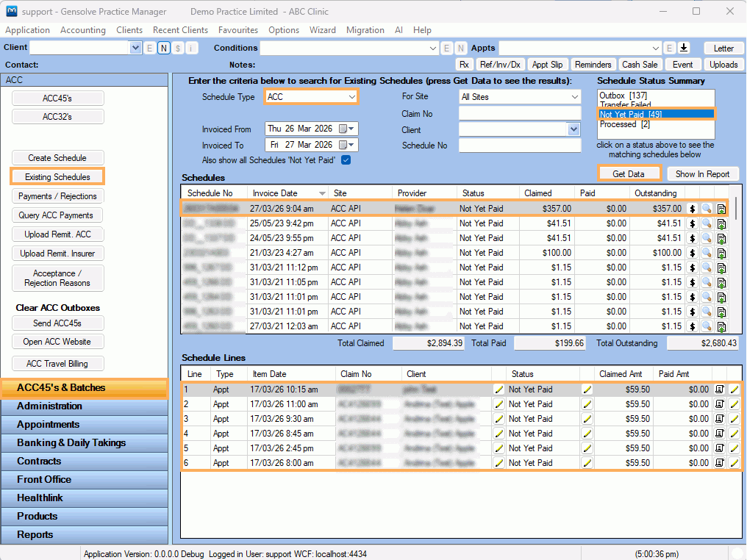Open the Appts dropdown
The height and width of the screenshot is (560, 747).
point(656,48)
